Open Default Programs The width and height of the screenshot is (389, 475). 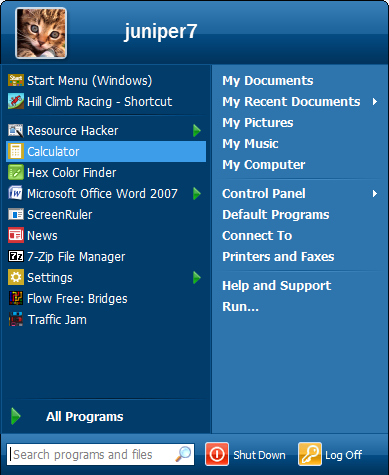click(276, 214)
